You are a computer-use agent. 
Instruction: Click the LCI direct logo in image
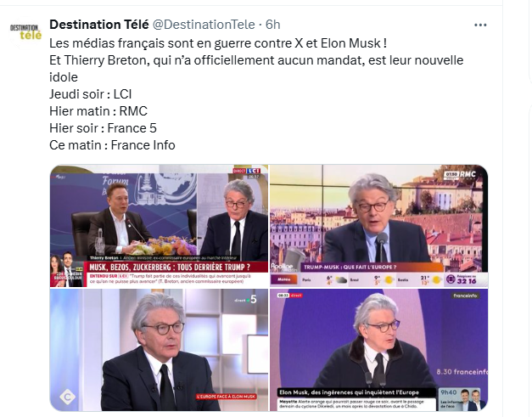pyautogui.click(x=247, y=171)
